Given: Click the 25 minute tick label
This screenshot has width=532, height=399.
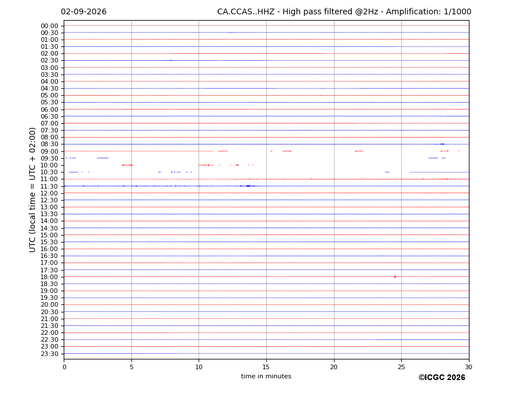Looking at the screenshot, I should (x=401, y=367).
